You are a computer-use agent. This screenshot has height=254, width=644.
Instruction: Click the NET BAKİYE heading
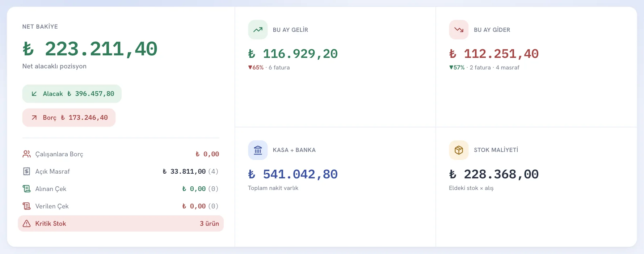(x=40, y=26)
